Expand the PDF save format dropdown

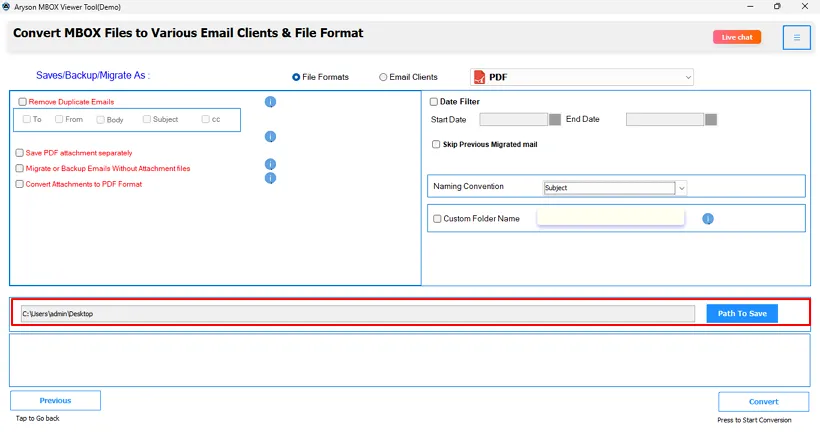click(582, 77)
